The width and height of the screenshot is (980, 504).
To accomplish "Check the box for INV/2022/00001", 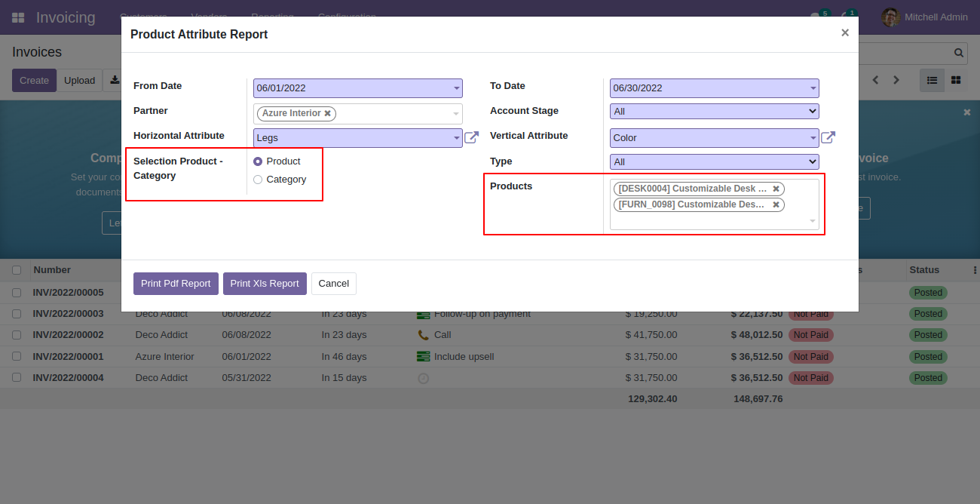I will click(x=17, y=356).
